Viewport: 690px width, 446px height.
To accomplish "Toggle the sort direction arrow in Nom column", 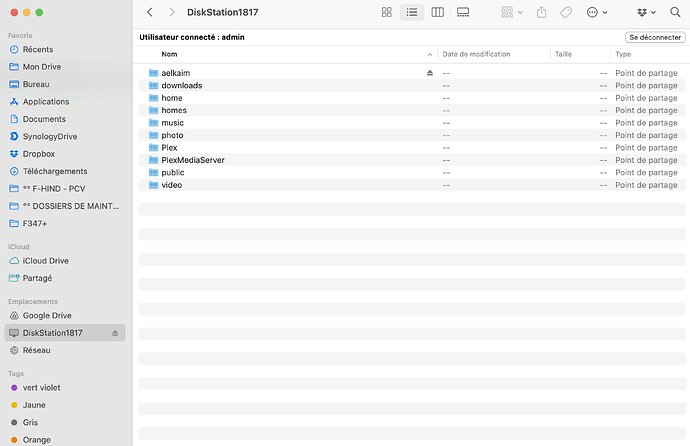I will point(430,55).
